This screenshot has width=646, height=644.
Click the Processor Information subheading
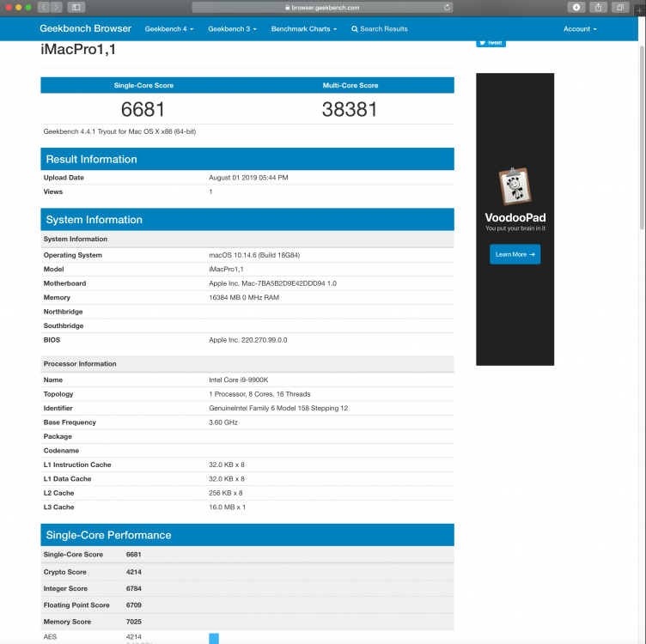tap(80, 363)
